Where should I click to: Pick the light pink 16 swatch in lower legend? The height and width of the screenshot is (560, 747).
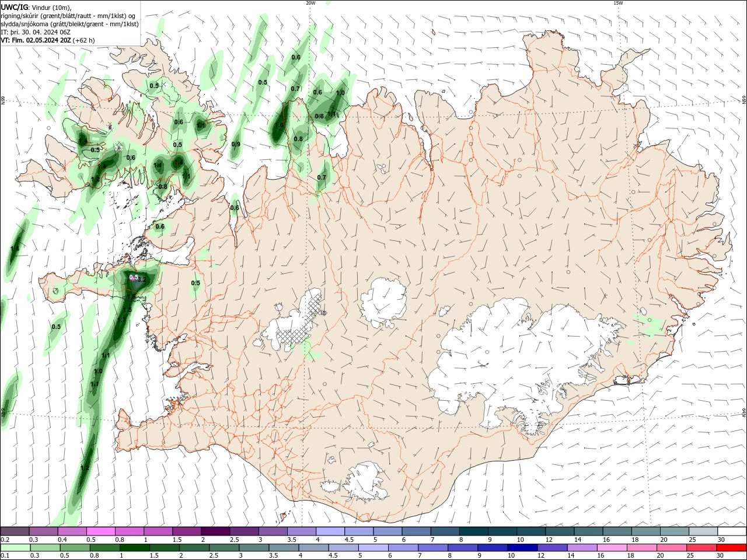click(x=612, y=548)
